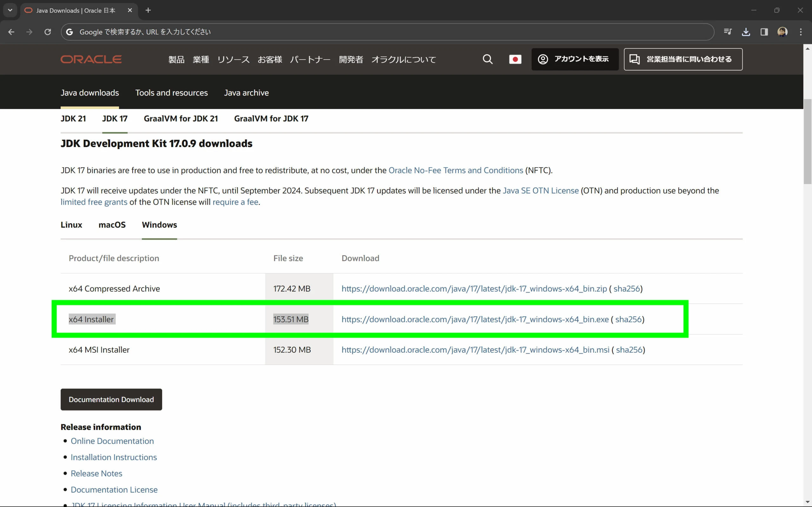Open the media control icon in toolbar

(x=727, y=32)
